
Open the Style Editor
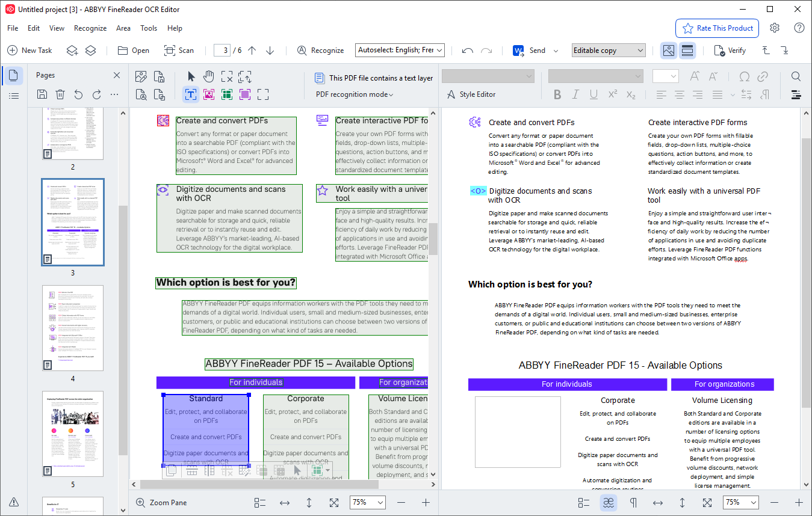(x=471, y=94)
